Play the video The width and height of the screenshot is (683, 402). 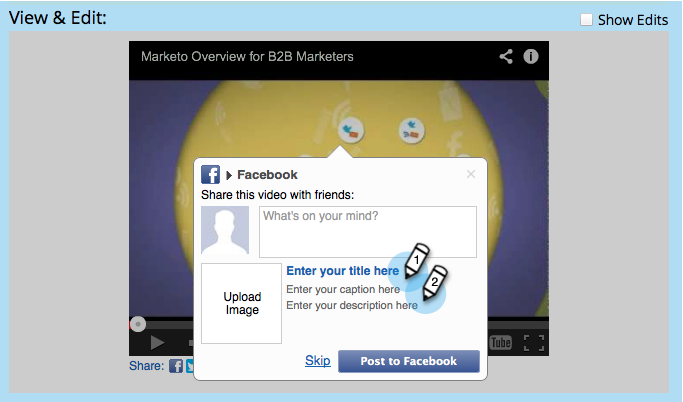[x=157, y=343]
